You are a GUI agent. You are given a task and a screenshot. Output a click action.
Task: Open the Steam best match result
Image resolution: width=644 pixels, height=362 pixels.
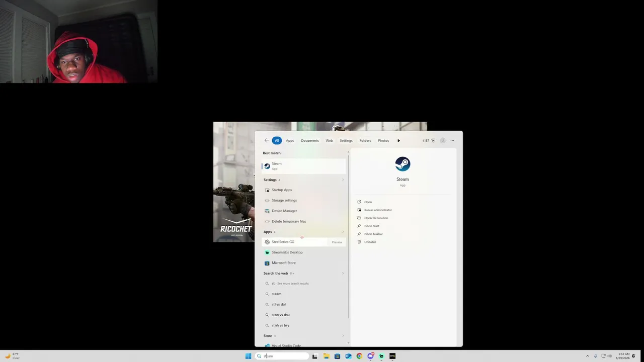[x=304, y=166]
